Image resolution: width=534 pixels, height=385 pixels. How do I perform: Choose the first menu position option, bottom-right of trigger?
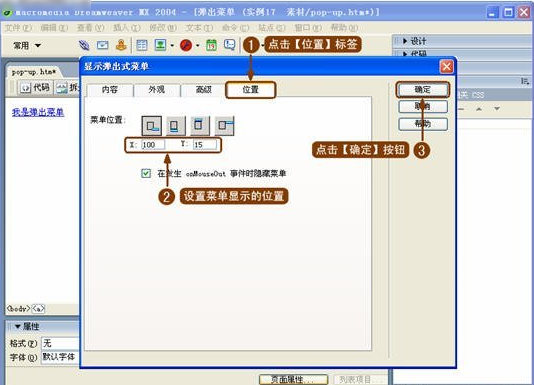(x=152, y=126)
